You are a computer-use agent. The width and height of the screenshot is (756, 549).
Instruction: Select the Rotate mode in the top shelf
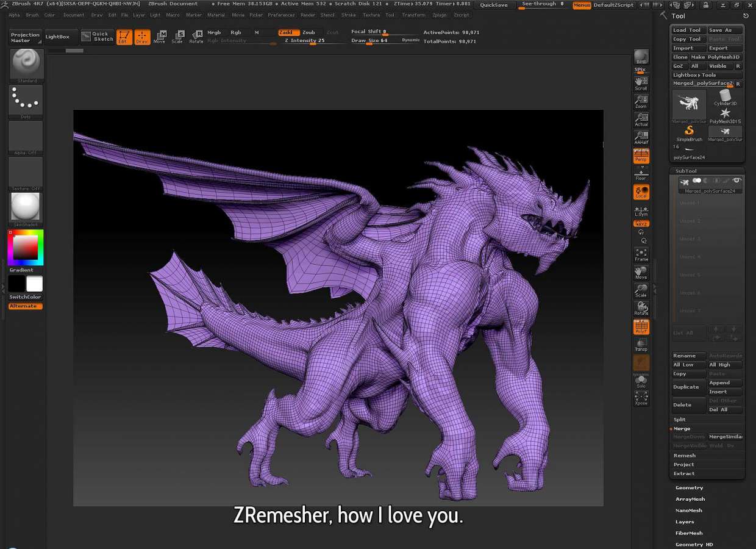click(x=196, y=37)
